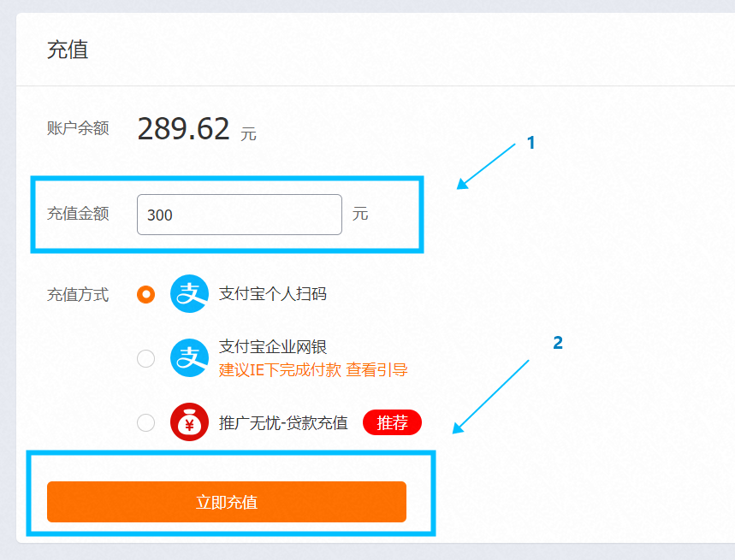735x560 pixels.
Task: Select the 支付宝个人扫码 payment radio button
Action: 146,294
